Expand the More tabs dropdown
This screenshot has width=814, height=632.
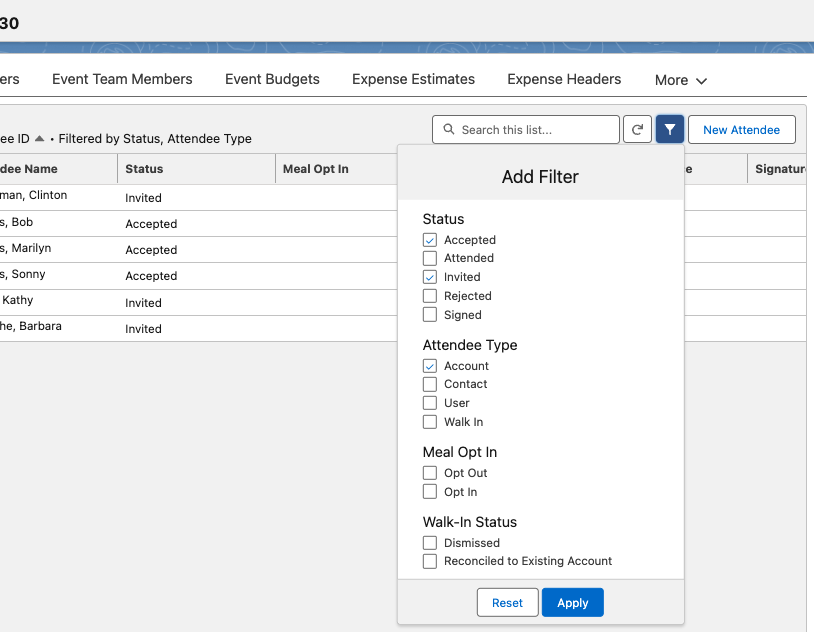(681, 80)
